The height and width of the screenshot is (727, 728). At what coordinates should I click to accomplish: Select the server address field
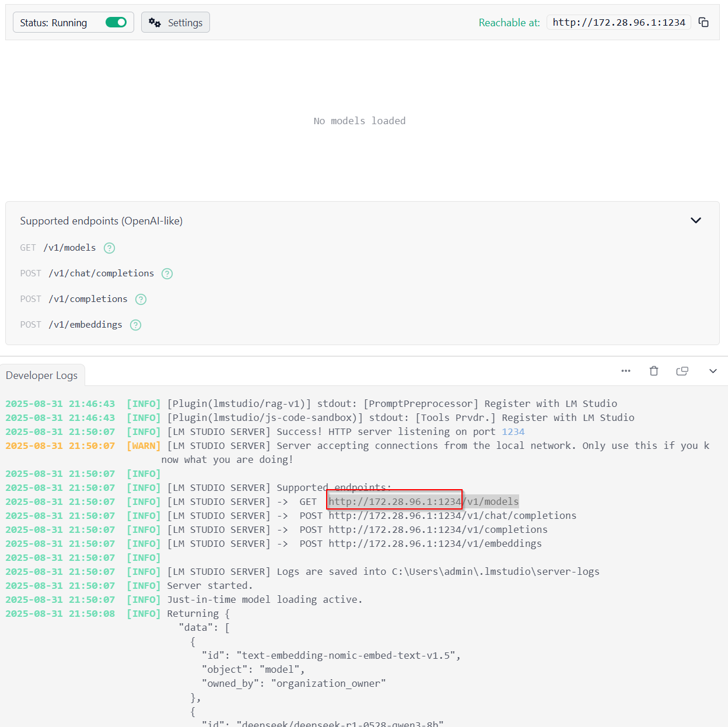coord(618,22)
